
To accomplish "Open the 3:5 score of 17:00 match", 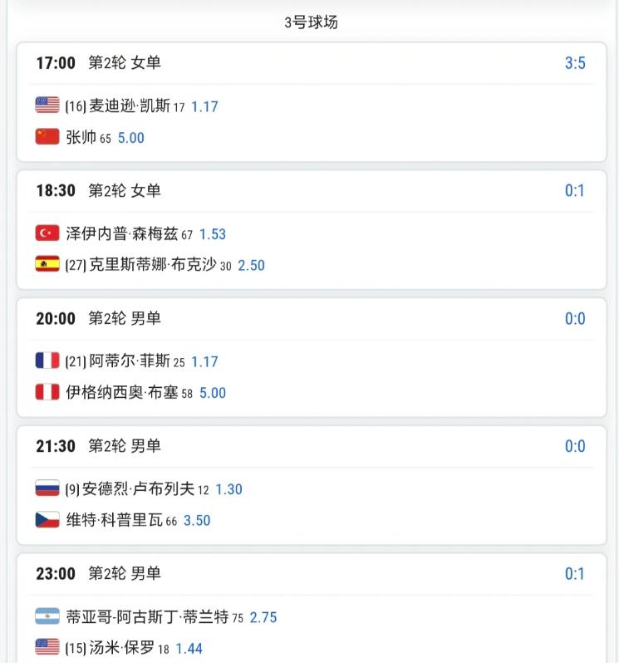I will click(x=575, y=63).
